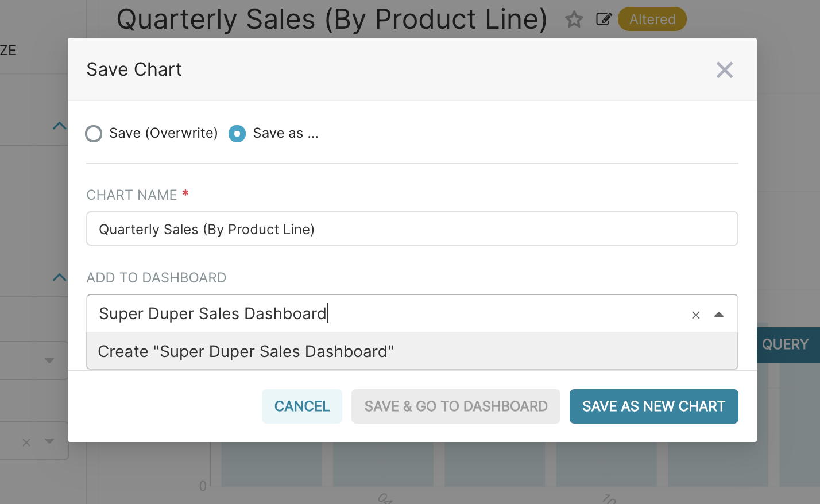Image resolution: width=820 pixels, height=504 pixels.
Task: Click the Altered status badge
Action: (652, 19)
